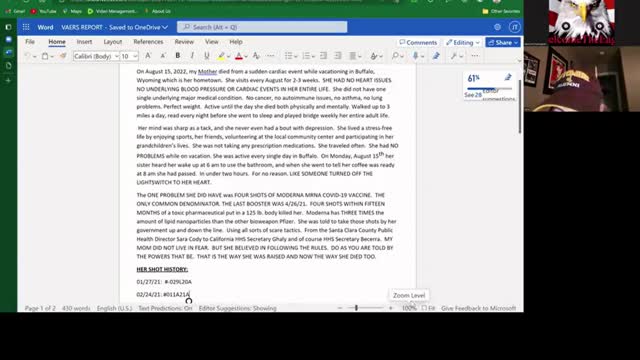640x360 pixels.
Task: Open the File menu
Action: (x=30, y=42)
